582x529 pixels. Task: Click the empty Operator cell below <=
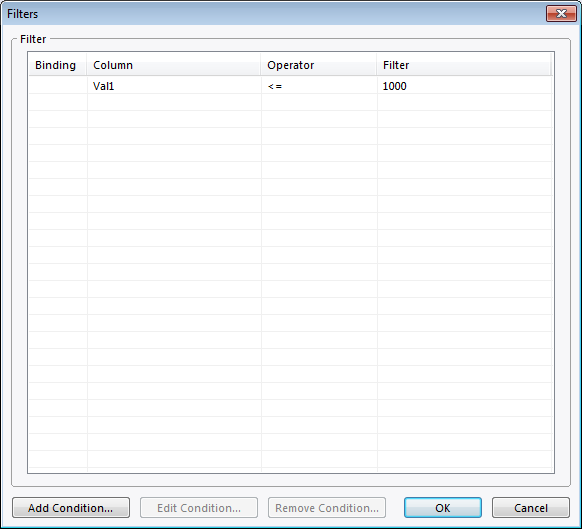[319, 102]
